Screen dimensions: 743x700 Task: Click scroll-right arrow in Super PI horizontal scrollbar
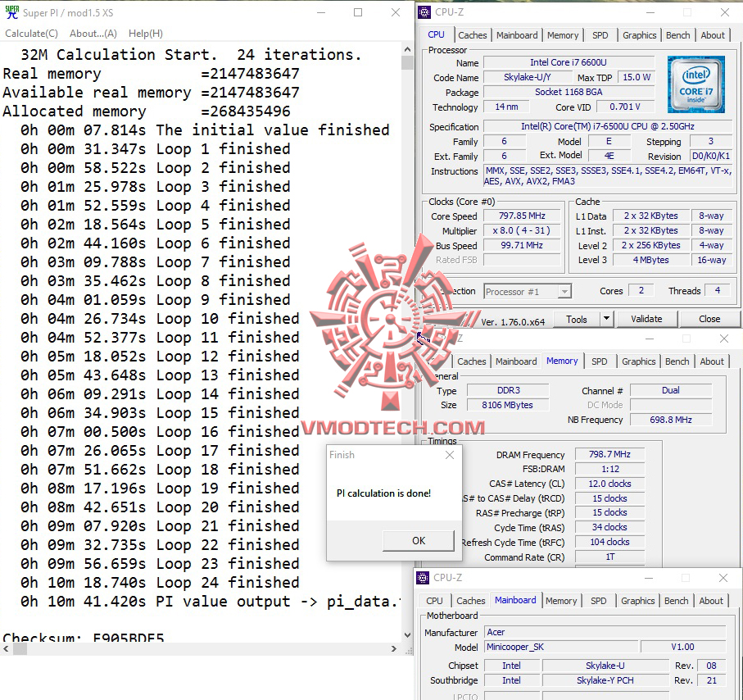point(394,649)
